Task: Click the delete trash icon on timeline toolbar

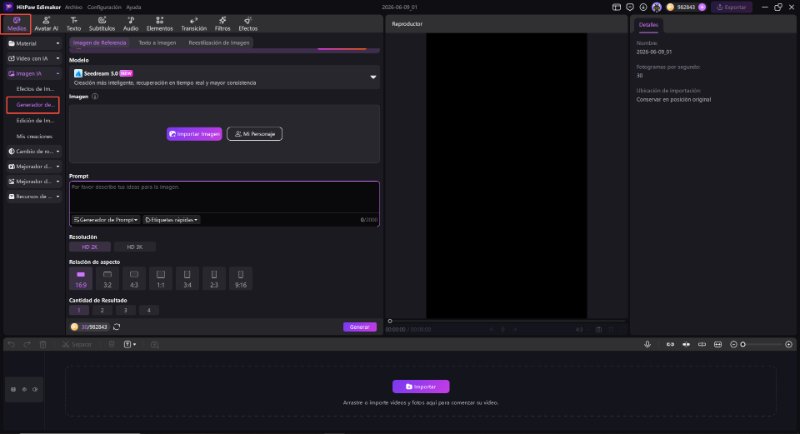Action: 43,345
